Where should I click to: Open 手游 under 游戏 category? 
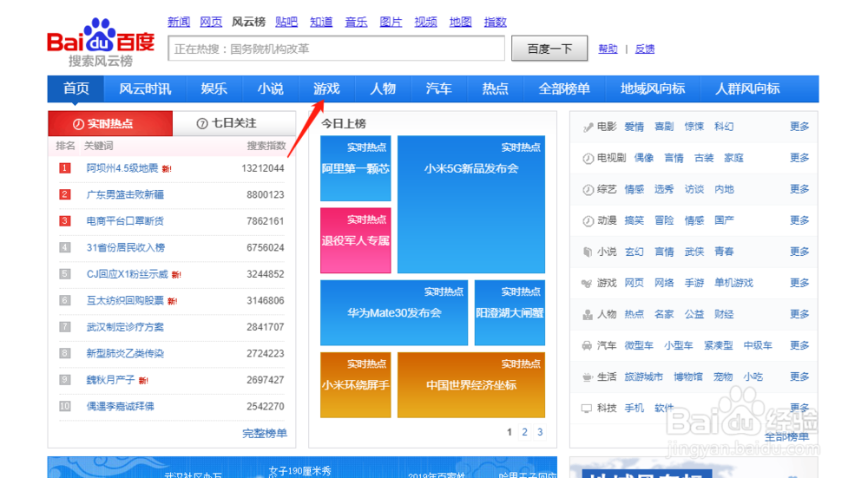pyautogui.click(x=694, y=284)
